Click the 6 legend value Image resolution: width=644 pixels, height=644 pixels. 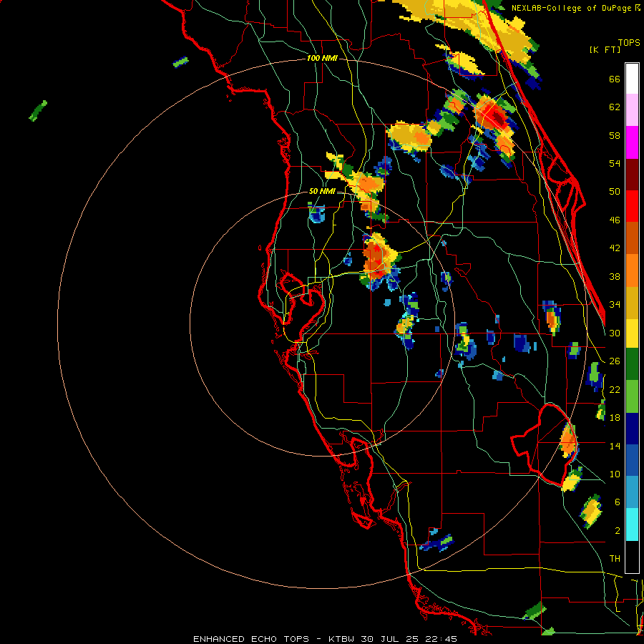coord(618,502)
